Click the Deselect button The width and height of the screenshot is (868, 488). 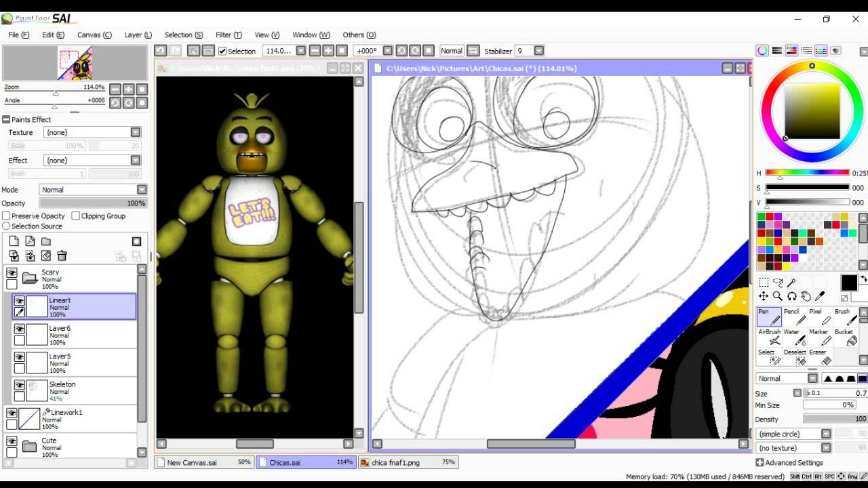(795, 357)
